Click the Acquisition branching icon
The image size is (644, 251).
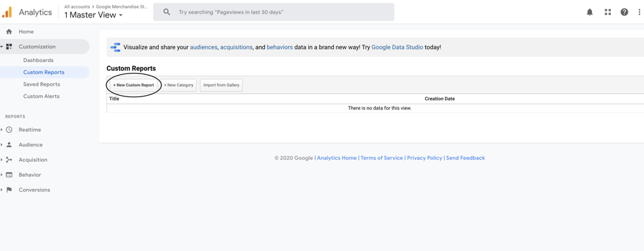click(x=9, y=160)
